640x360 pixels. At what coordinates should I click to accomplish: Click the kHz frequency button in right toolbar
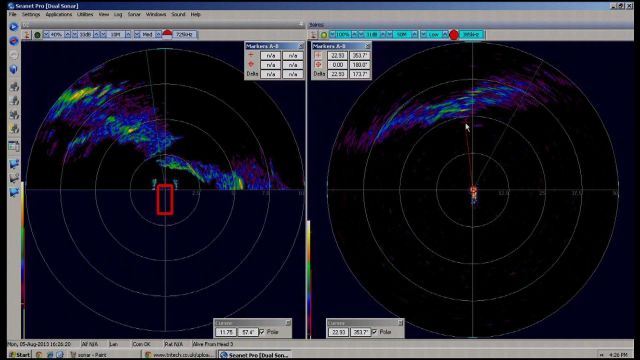click(471, 35)
